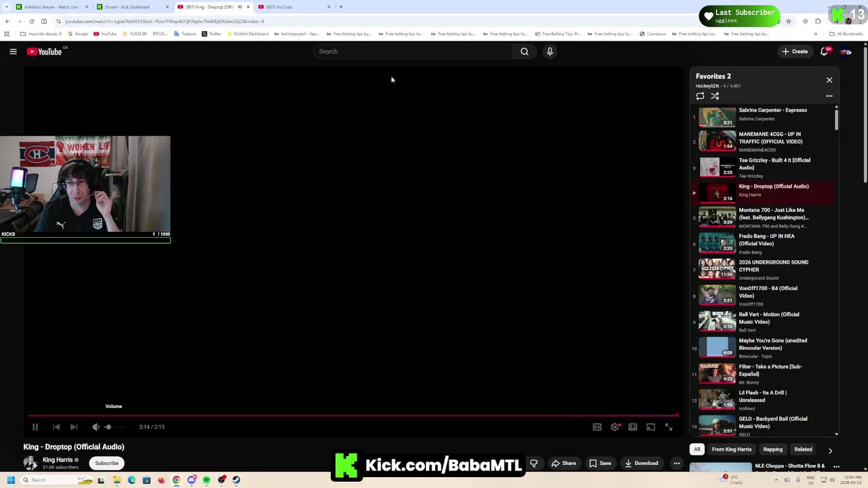Select the Rapping filter chip

coord(773,449)
